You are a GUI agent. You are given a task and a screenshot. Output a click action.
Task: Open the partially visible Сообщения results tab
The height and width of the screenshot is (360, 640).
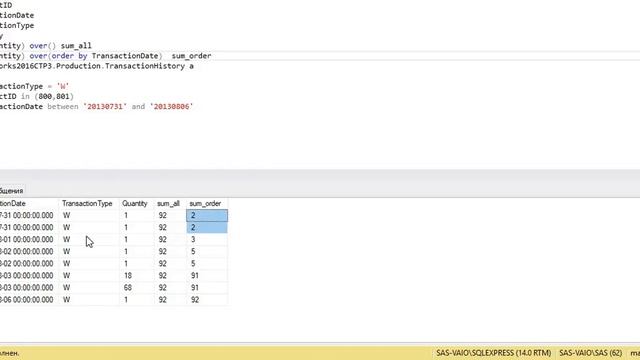click(x=11, y=191)
